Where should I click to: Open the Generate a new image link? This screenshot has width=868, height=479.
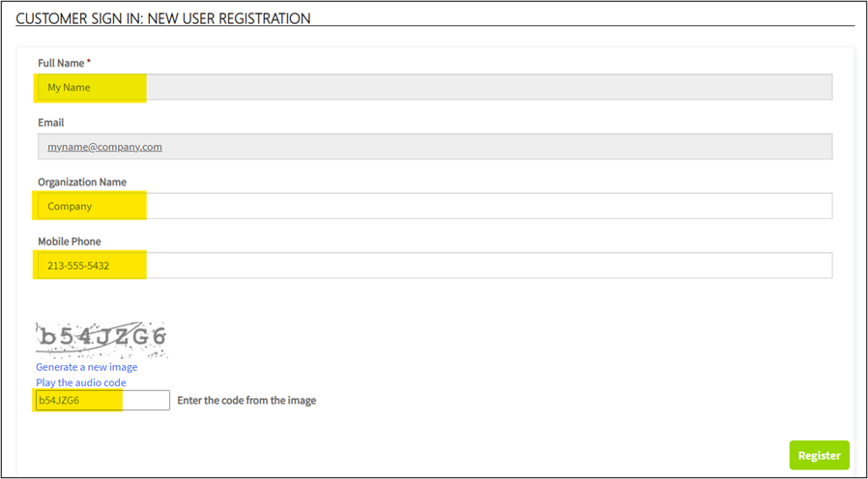(86, 367)
